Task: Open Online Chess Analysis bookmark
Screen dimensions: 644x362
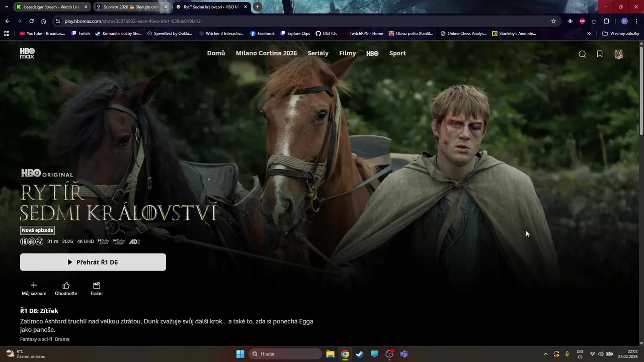Action: pos(463,34)
